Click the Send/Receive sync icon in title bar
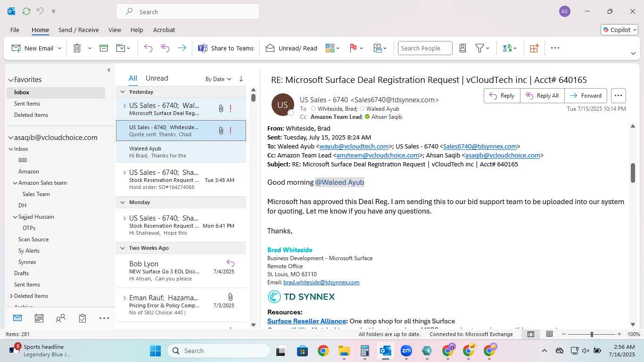This screenshot has height=362, width=644. click(26, 11)
